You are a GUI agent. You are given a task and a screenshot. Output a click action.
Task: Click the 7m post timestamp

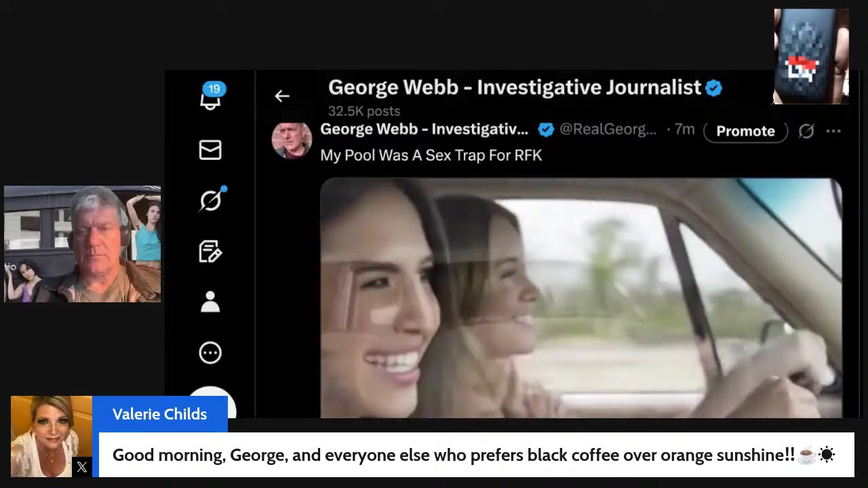[x=685, y=129]
